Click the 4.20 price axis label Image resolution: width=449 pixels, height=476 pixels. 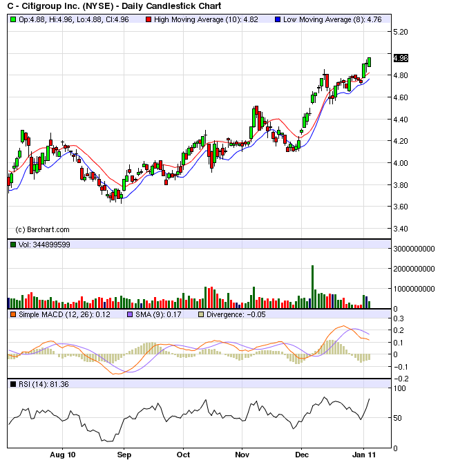[x=401, y=141]
